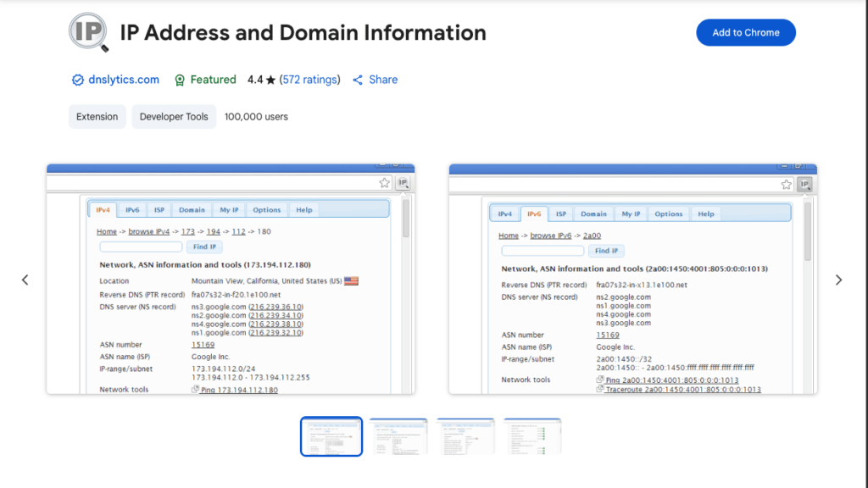Select the first screenshot thumbnail
The image size is (868, 488).
(x=331, y=435)
